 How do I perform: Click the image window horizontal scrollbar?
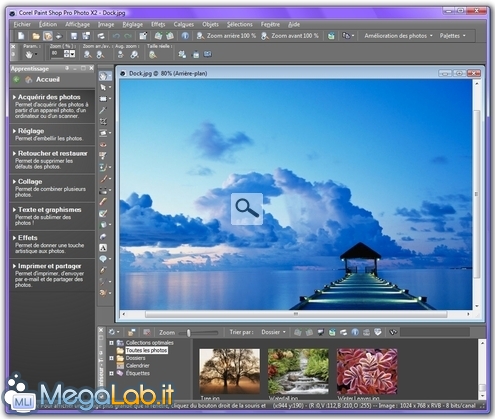tap(295, 314)
